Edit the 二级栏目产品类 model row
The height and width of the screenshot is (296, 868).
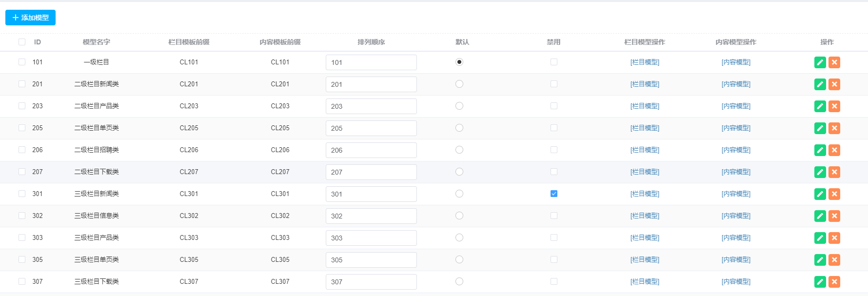click(x=820, y=106)
